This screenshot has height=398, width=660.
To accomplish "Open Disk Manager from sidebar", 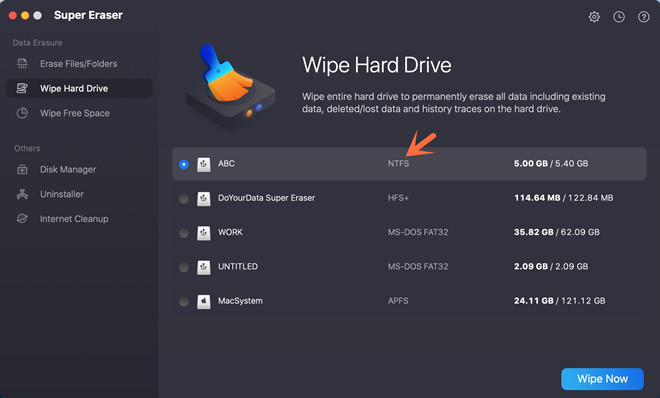I will point(79,170).
